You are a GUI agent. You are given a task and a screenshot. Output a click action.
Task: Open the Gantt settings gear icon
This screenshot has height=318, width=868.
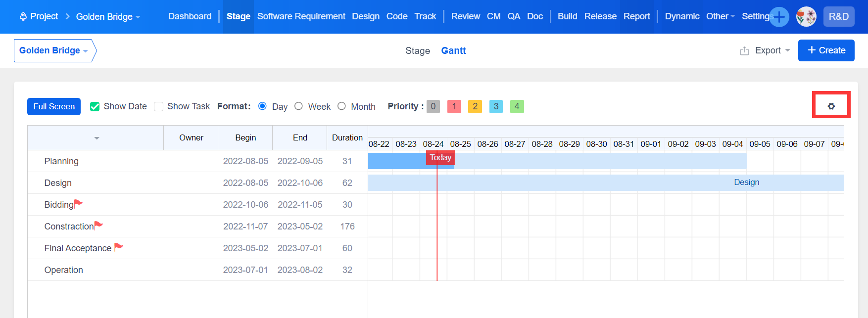(x=831, y=106)
